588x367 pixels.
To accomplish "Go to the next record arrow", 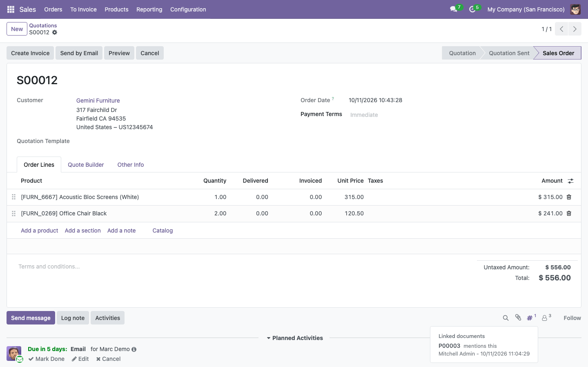I will pyautogui.click(x=575, y=29).
